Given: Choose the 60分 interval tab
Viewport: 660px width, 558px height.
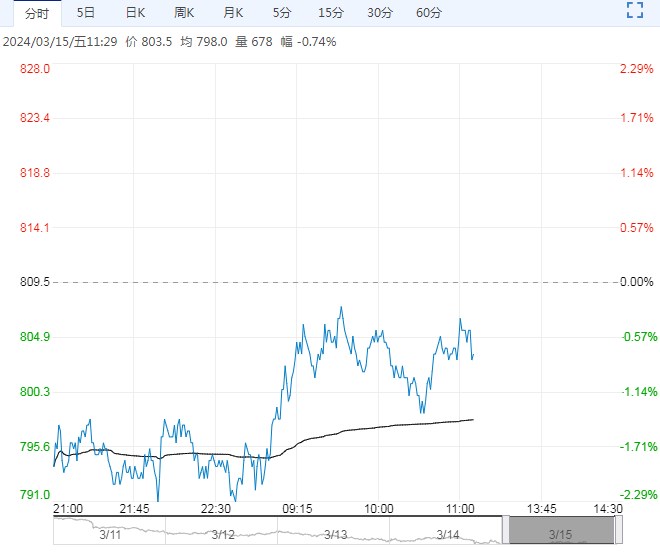Looking at the screenshot, I should click(429, 13).
